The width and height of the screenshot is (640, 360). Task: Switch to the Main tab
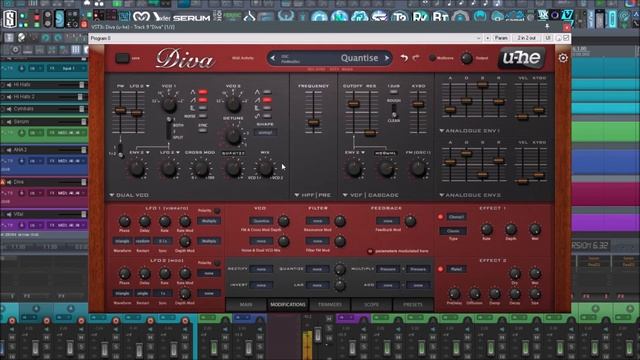point(246,304)
